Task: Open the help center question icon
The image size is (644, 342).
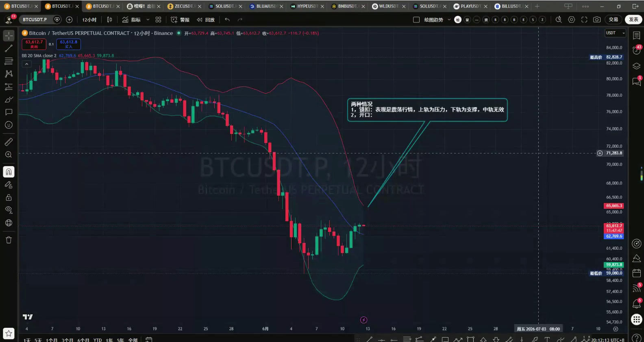Action: [x=637, y=338]
